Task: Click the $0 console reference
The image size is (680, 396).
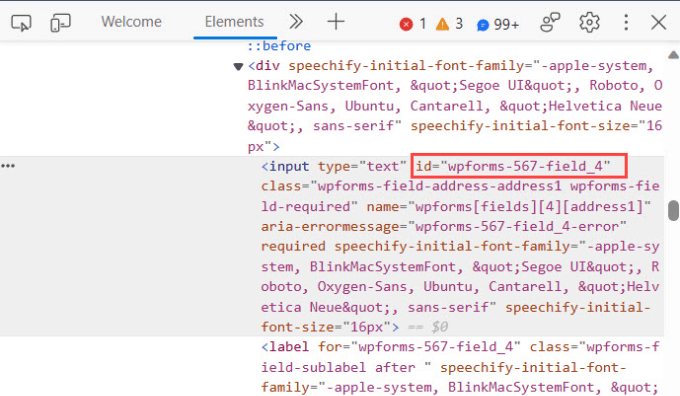Action: pos(439,327)
